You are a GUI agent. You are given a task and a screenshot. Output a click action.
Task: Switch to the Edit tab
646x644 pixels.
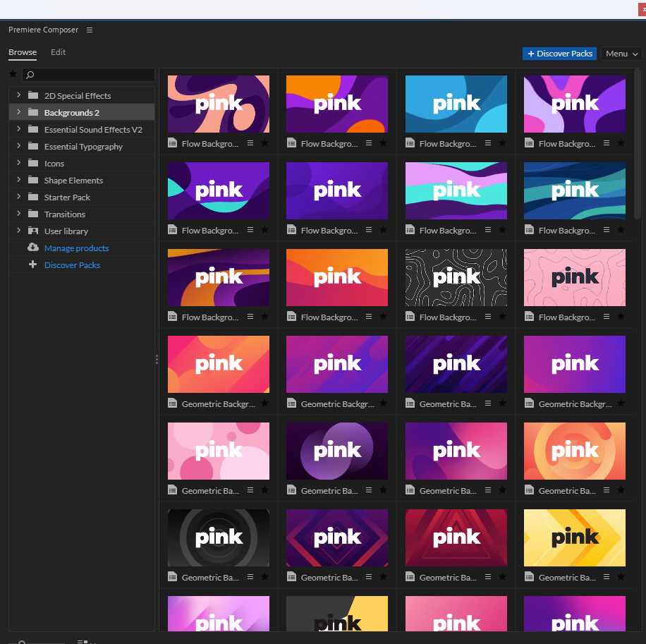pos(58,52)
